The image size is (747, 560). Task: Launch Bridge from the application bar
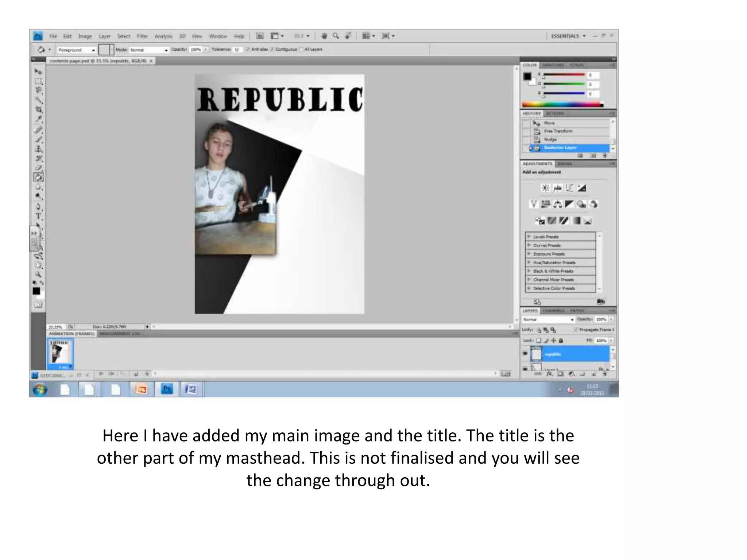tap(260, 36)
